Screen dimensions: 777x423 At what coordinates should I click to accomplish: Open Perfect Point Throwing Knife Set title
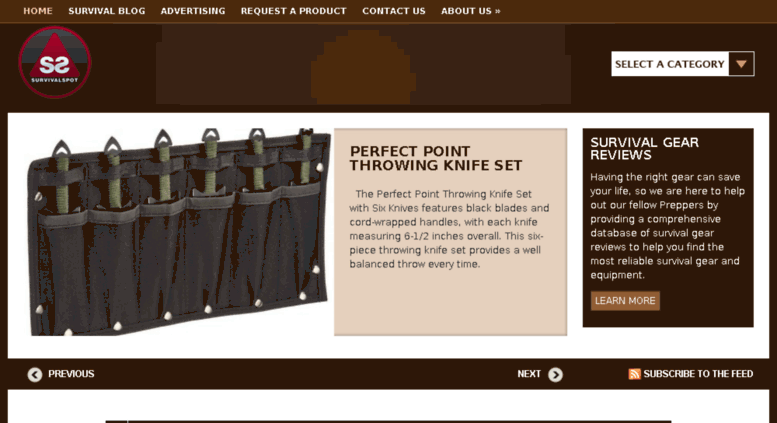436,159
